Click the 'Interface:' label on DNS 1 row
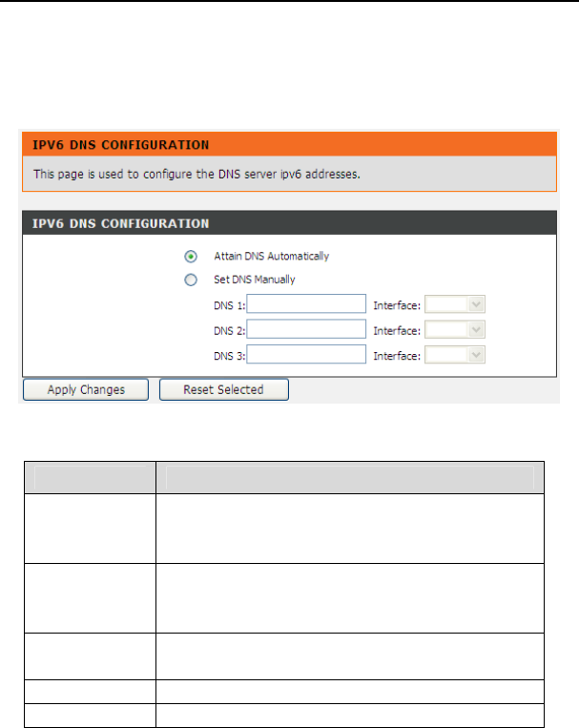The width and height of the screenshot is (579, 728). click(397, 305)
